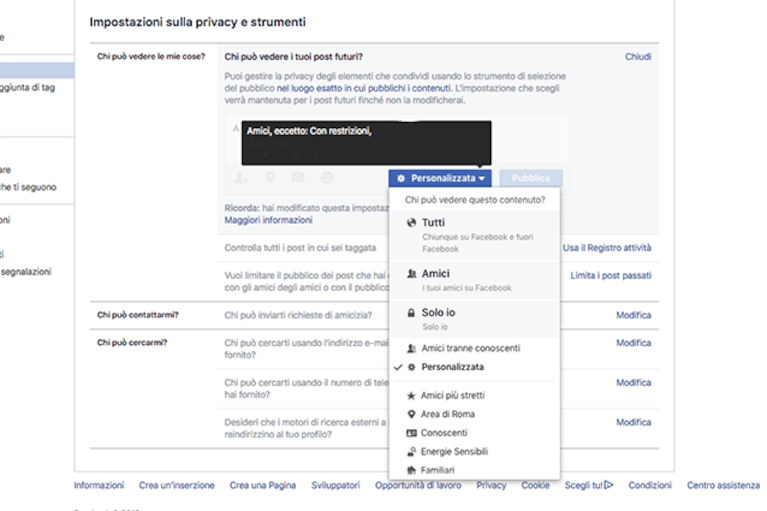This screenshot has height=511, width=767.
Task: Open Centro assistenza footer link
Action: tap(723, 485)
